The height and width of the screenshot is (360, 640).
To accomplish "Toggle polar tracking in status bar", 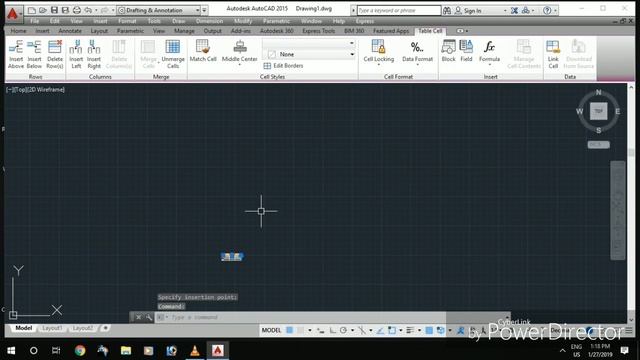I will (343, 330).
